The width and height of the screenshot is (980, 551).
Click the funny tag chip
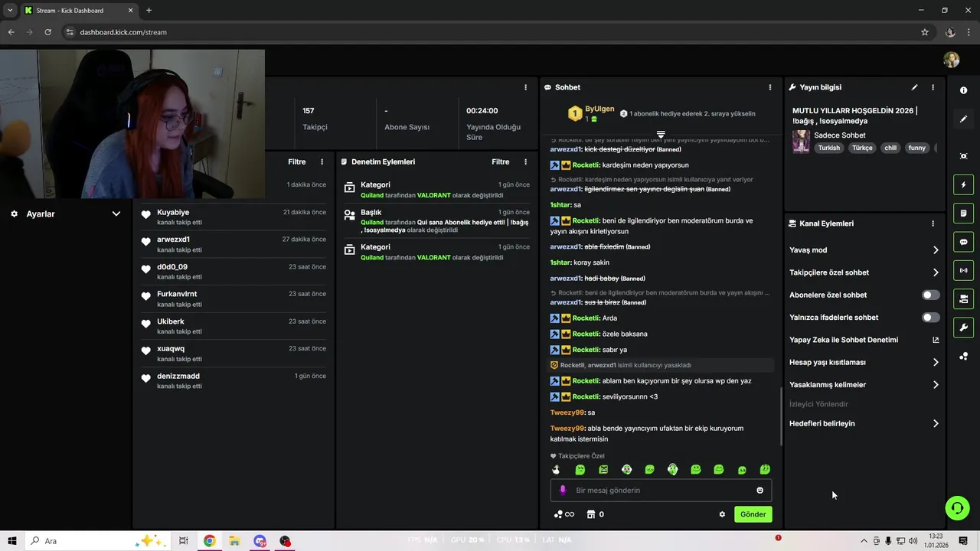pos(917,148)
